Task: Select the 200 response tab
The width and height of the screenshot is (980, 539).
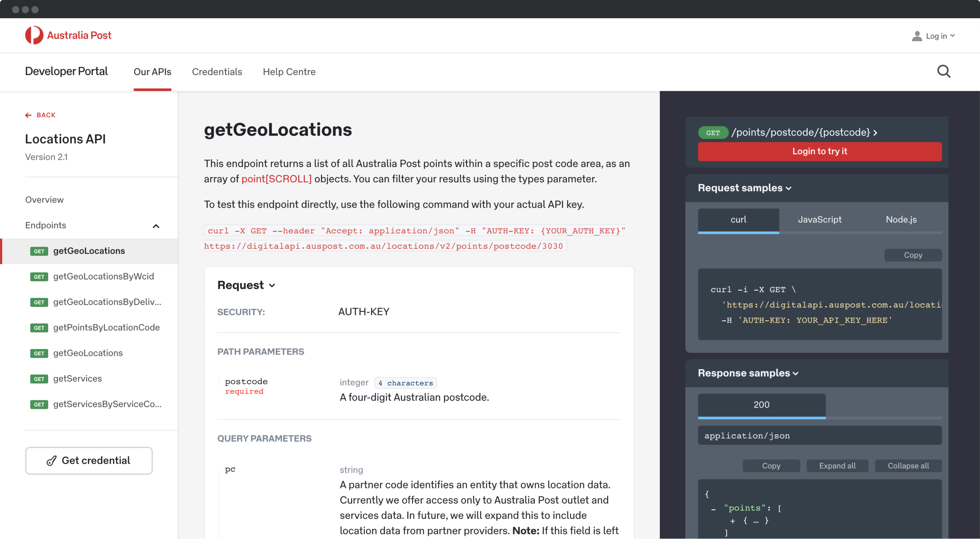Action: (762, 405)
